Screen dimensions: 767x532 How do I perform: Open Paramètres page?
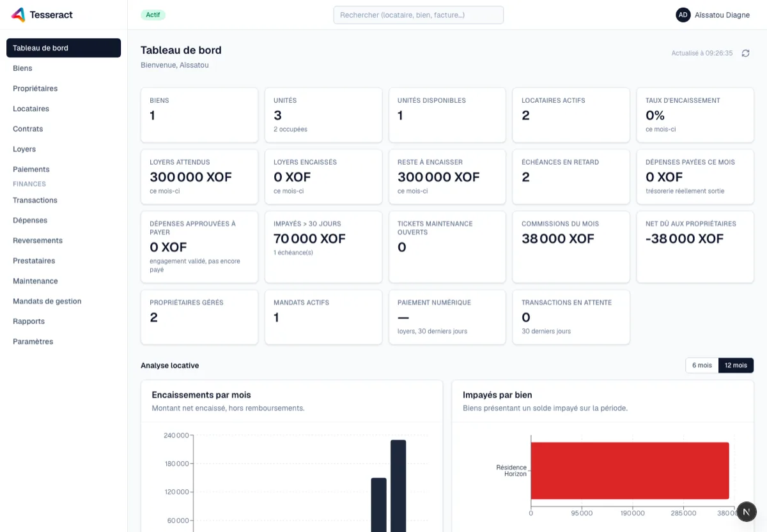point(63,342)
